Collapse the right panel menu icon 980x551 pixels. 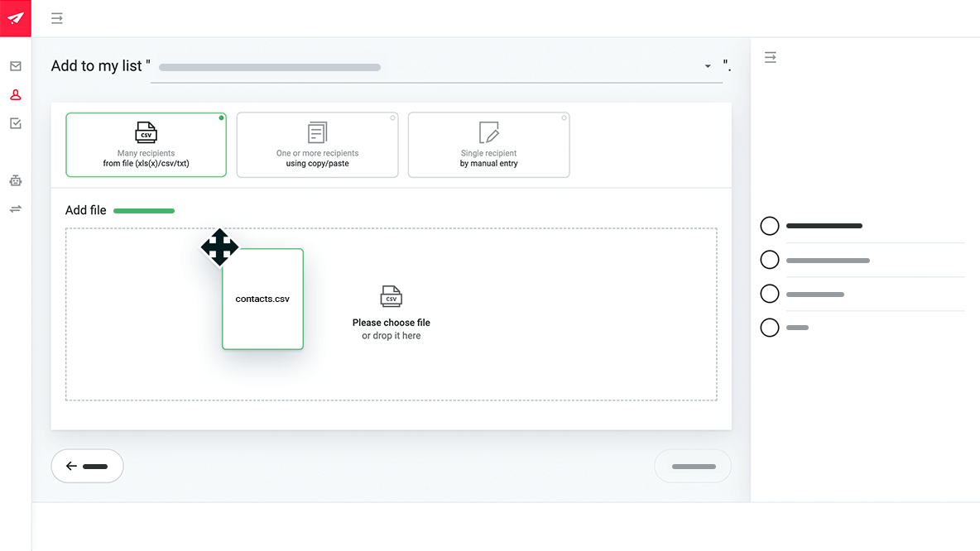[x=770, y=58]
